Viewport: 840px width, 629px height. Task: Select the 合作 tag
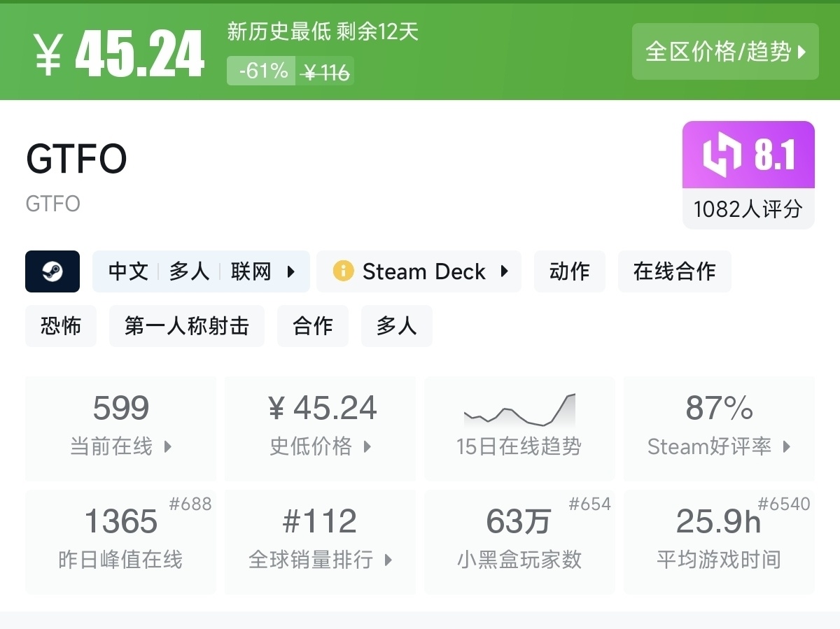(313, 326)
